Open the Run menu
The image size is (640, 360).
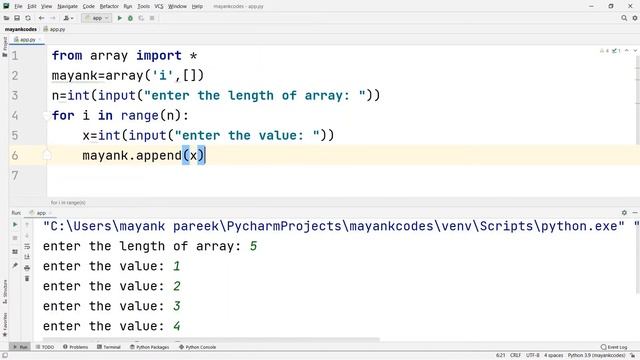coord(128,6)
